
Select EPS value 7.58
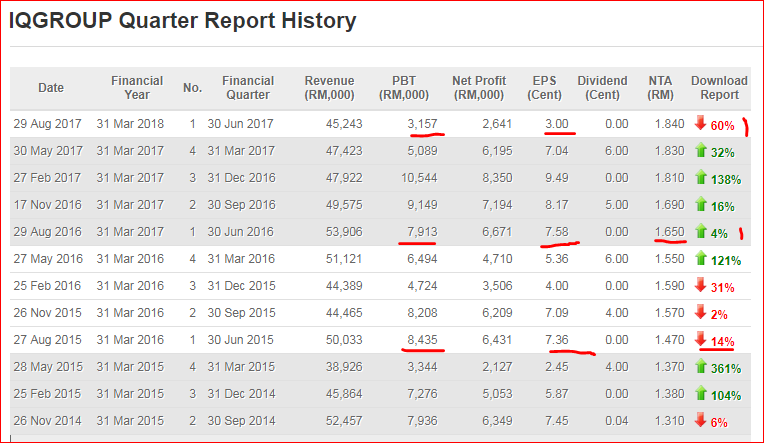[x=557, y=231]
